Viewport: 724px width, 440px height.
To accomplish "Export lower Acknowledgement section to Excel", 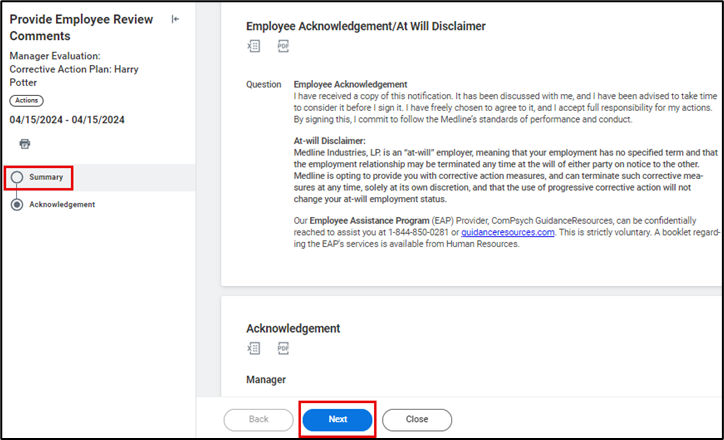I will 253,348.
